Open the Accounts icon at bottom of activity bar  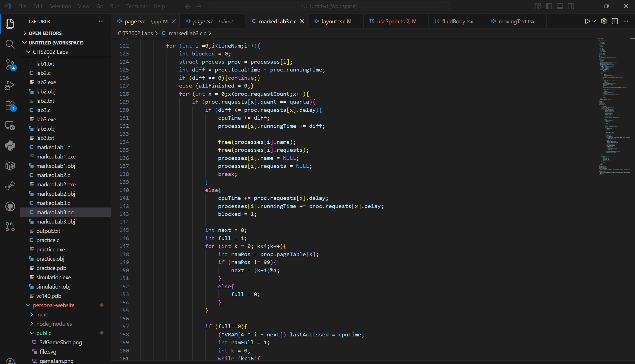10,361
